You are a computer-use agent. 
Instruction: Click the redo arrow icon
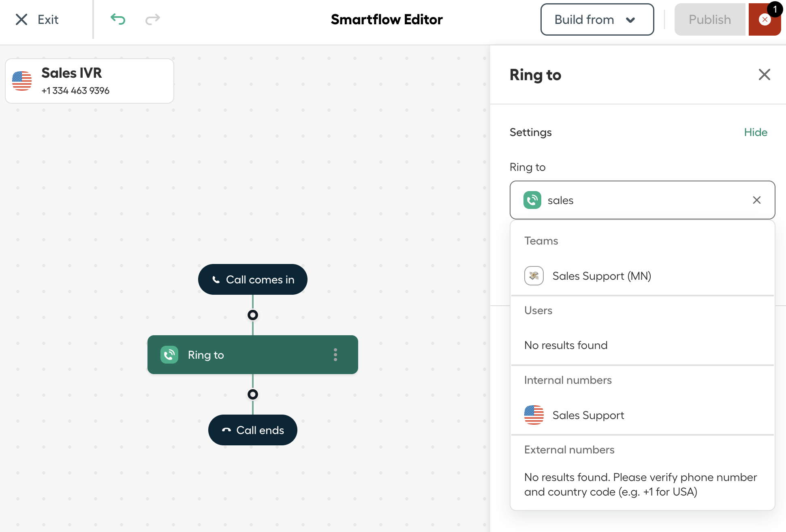pos(153,19)
